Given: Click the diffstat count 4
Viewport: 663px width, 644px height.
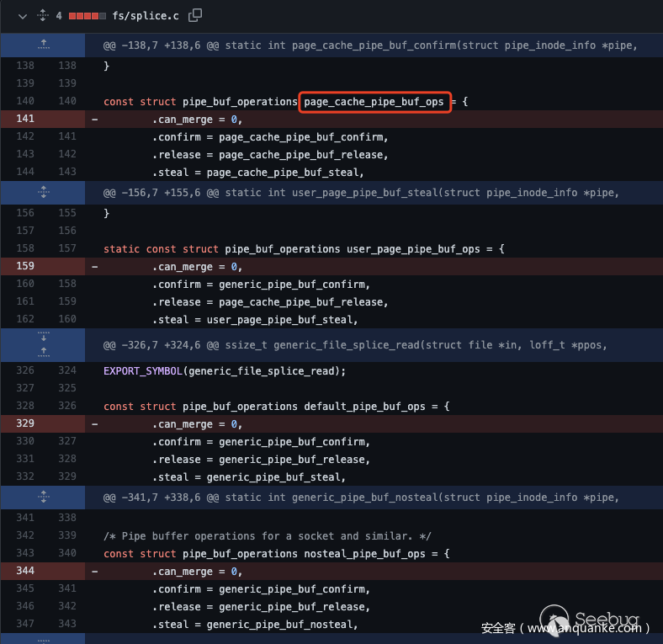Looking at the screenshot, I should (59, 16).
